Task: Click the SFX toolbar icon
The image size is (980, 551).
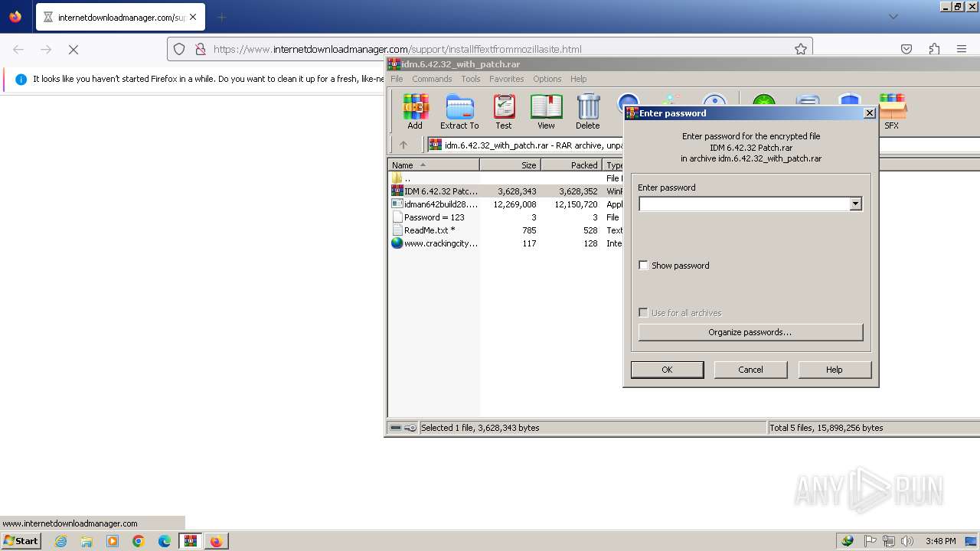Action: pyautogui.click(x=892, y=112)
